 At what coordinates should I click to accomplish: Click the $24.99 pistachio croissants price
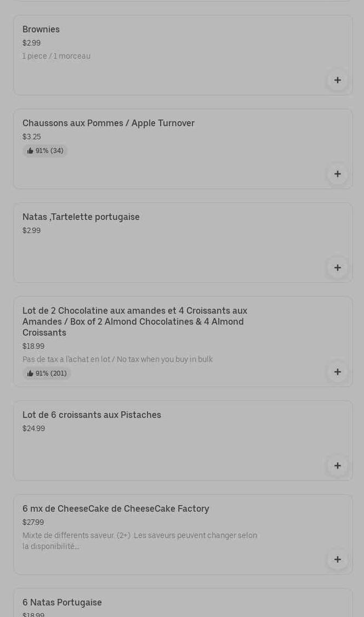pos(33,429)
